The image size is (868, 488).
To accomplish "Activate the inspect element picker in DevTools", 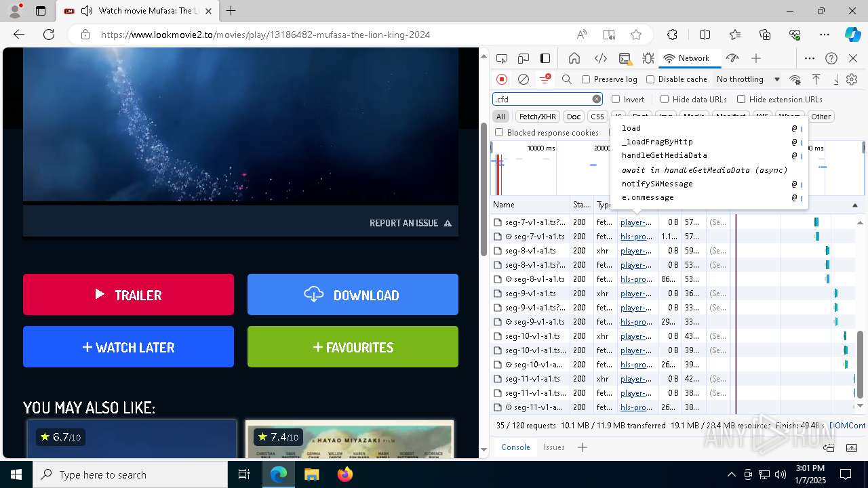I will (502, 58).
